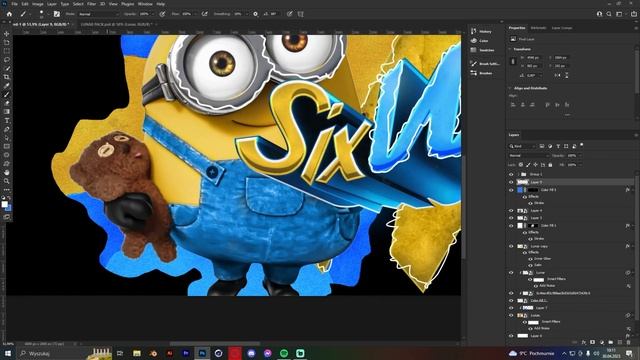The image size is (640, 360).
Task: Flip horizontal icon in Transform section
Action: 557,75
